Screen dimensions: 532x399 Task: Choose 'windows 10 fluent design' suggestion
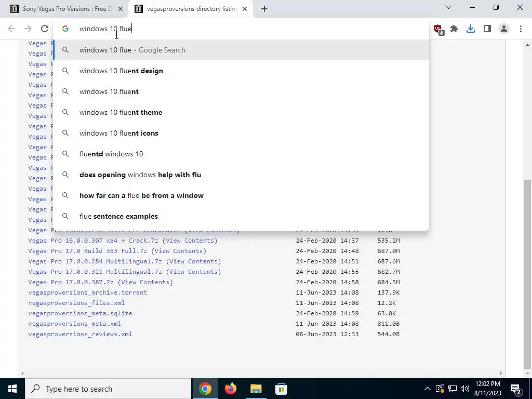click(241, 71)
